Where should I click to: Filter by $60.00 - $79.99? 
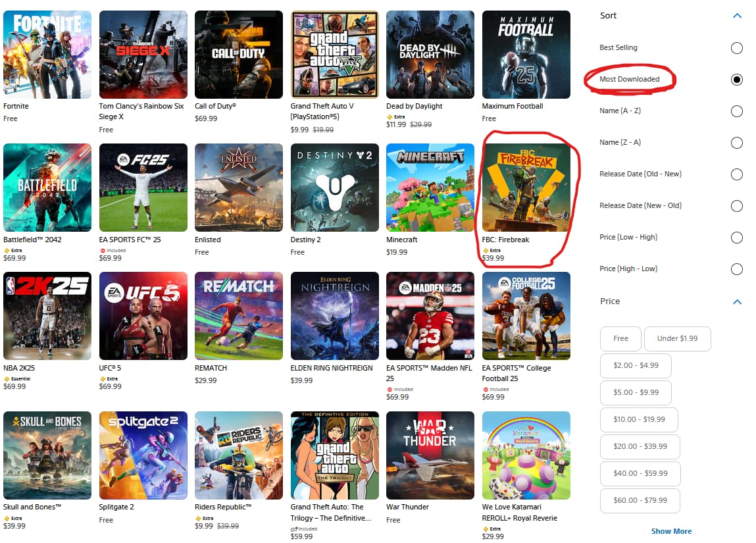tap(640, 501)
